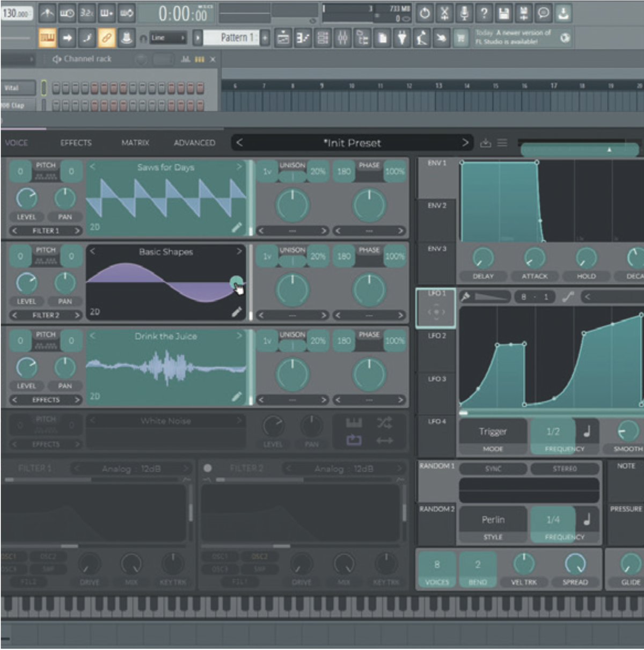Switch to the MATRIX tab in Vital
Image resolution: width=644 pixels, height=650 pixels.
point(136,143)
